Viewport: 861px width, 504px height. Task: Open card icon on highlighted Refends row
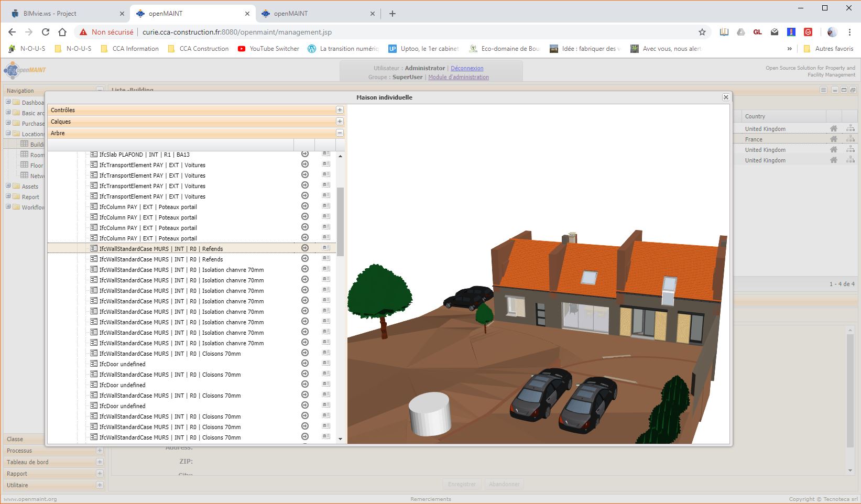tap(326, 248)
